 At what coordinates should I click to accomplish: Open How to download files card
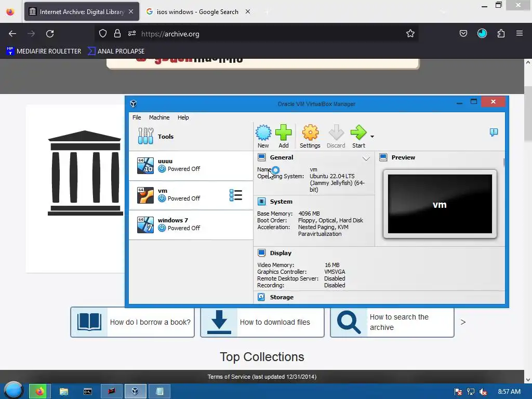point(262,322)
